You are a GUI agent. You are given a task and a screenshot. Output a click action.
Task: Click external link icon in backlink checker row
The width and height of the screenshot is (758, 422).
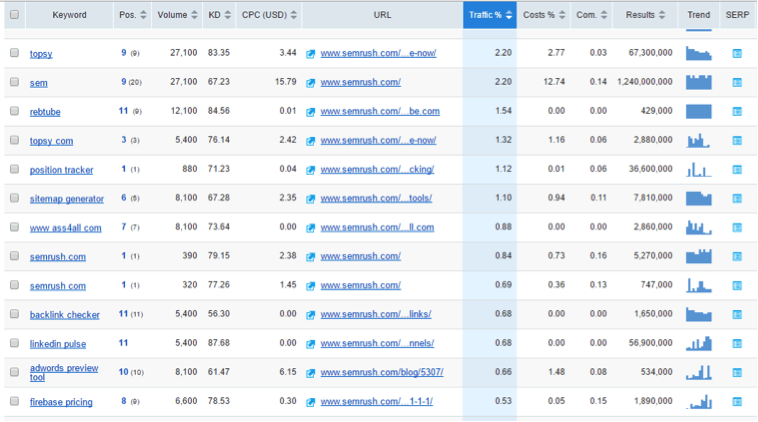(310, 315)
